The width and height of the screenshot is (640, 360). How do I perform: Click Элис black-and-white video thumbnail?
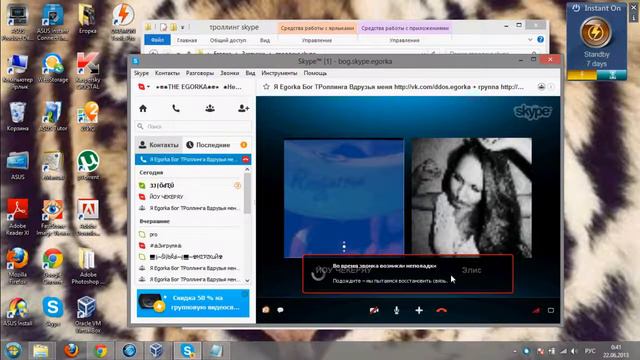(471, 198)
